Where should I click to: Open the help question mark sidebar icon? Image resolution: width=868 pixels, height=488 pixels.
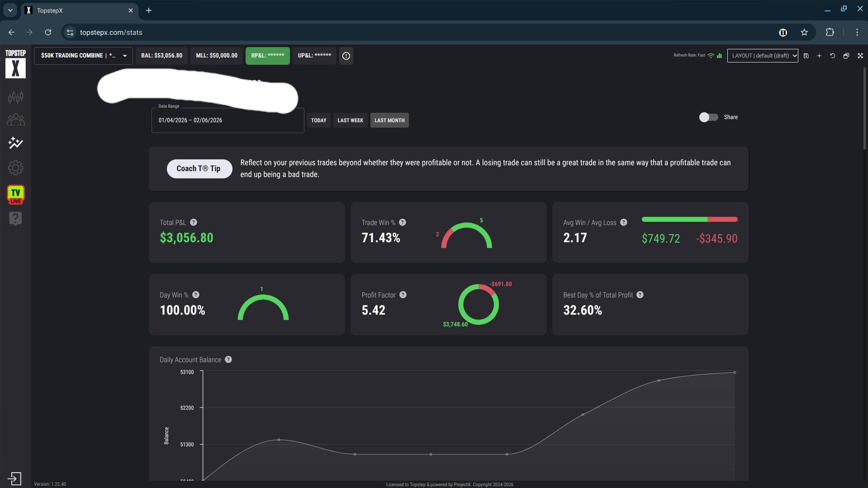coord(15,219)
